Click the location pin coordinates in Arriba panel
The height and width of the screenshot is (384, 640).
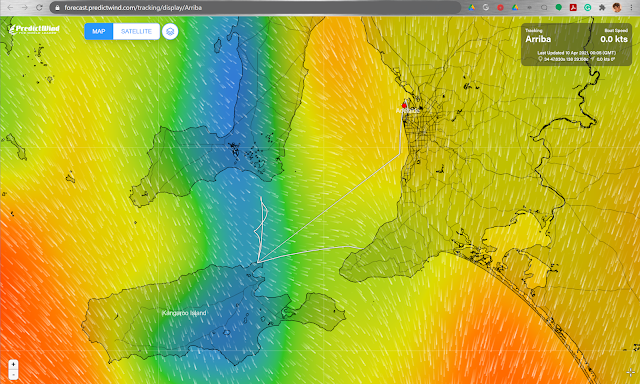(x=564, y=59)
